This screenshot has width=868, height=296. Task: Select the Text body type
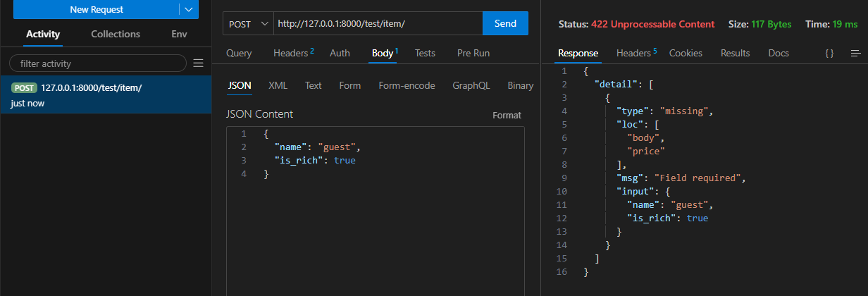[x=313, y=85]
